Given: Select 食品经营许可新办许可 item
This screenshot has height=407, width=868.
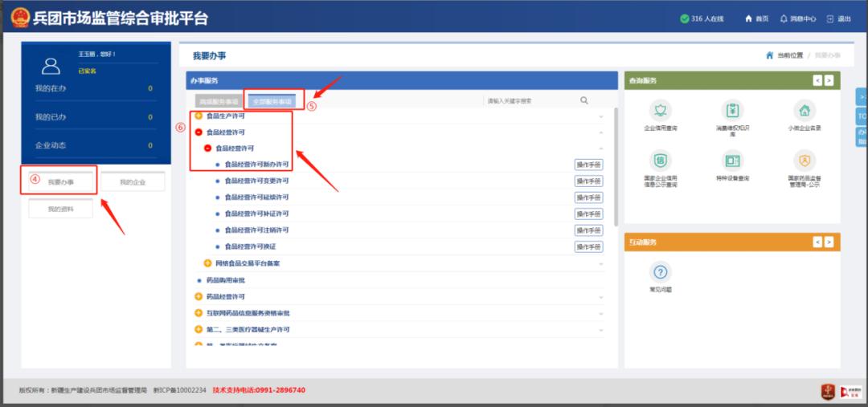Looking at the screenshot, I should coord(256,165).
